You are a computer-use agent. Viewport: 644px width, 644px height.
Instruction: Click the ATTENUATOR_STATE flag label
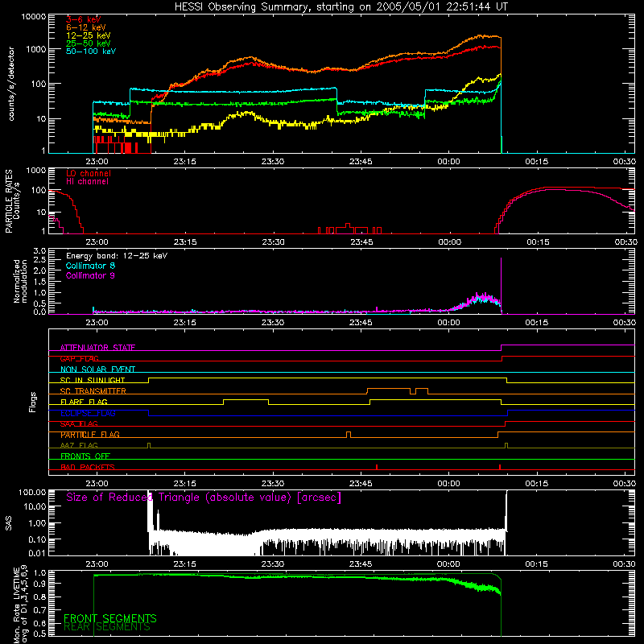point(97,348)
